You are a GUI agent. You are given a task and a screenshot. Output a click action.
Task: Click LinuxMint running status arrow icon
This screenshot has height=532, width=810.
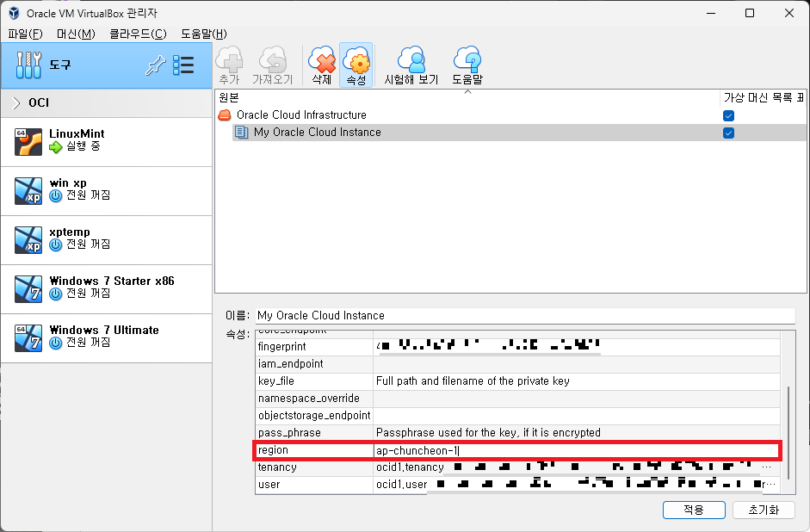(55, 147)
